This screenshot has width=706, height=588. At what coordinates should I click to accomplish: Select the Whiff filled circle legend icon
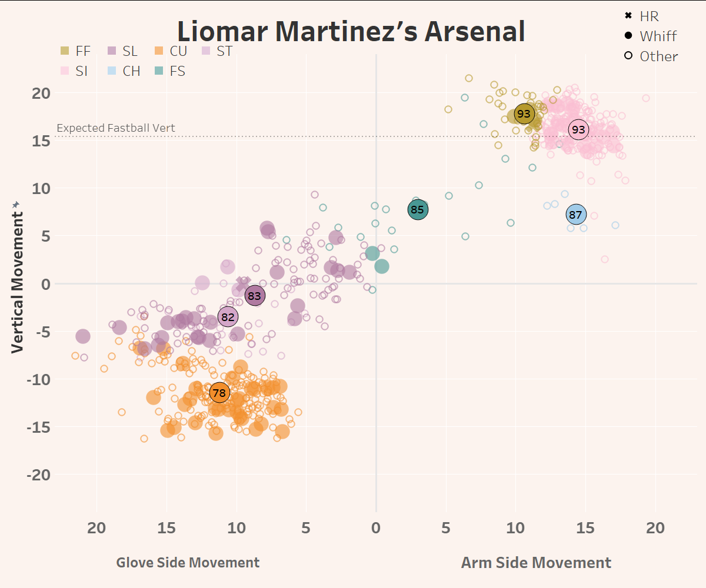click(x=628, y=36)
